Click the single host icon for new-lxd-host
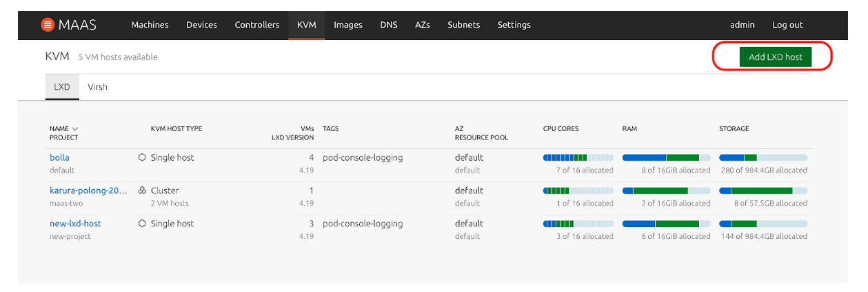The image size is (868, 292). (x=142, y=224)
